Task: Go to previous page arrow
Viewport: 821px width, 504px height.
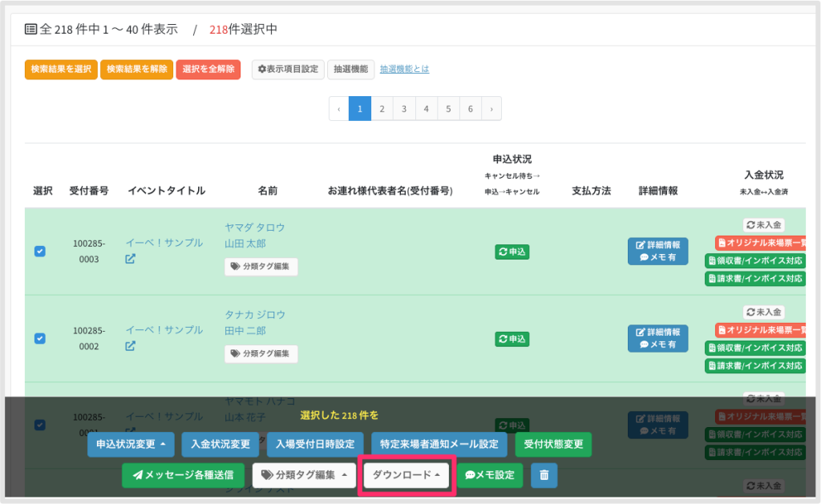Action: point(339,109)
